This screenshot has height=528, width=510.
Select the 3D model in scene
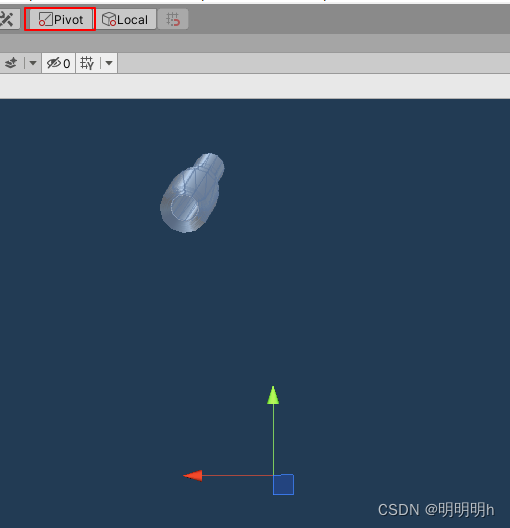click(192, 193)
